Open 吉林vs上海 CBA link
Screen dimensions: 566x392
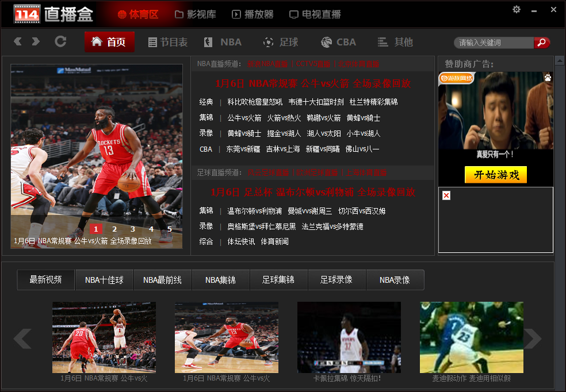click(283, 149)
